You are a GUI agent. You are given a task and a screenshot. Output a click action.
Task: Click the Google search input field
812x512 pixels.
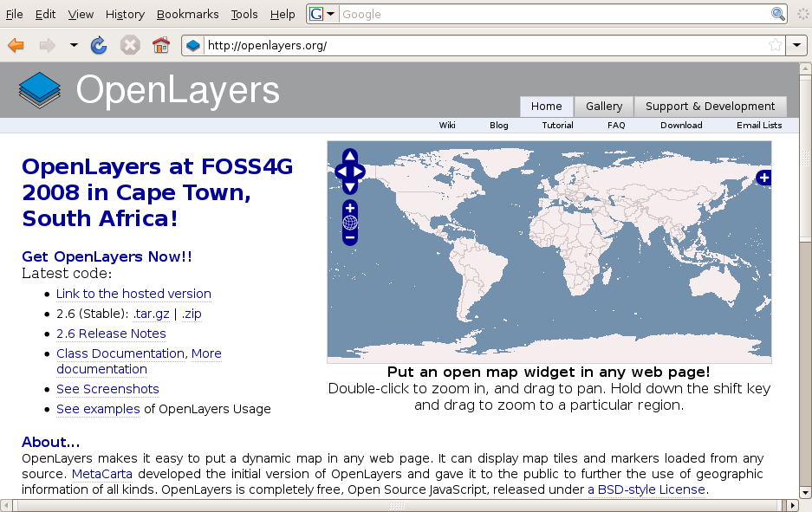555,14
